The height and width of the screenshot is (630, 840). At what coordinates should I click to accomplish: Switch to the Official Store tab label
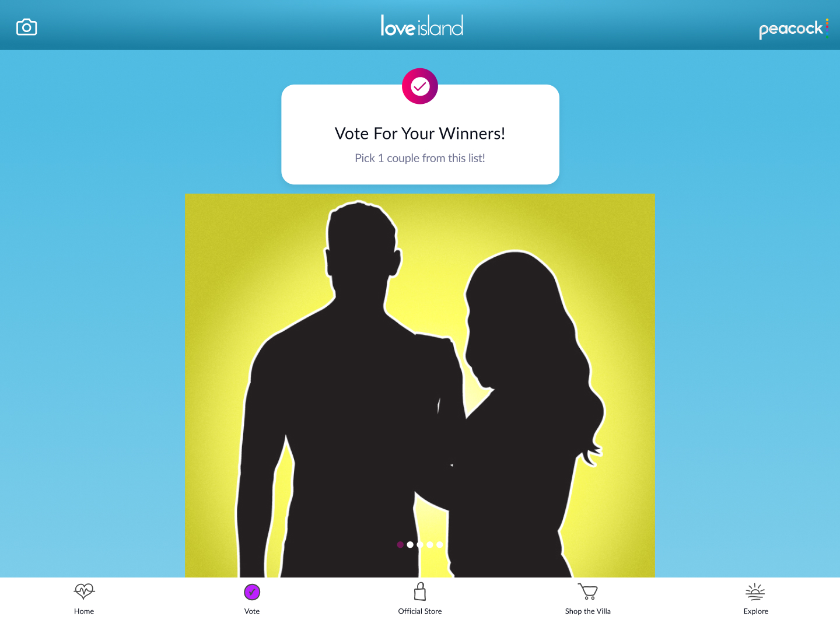pyautogui.click(x=420, y=611)
